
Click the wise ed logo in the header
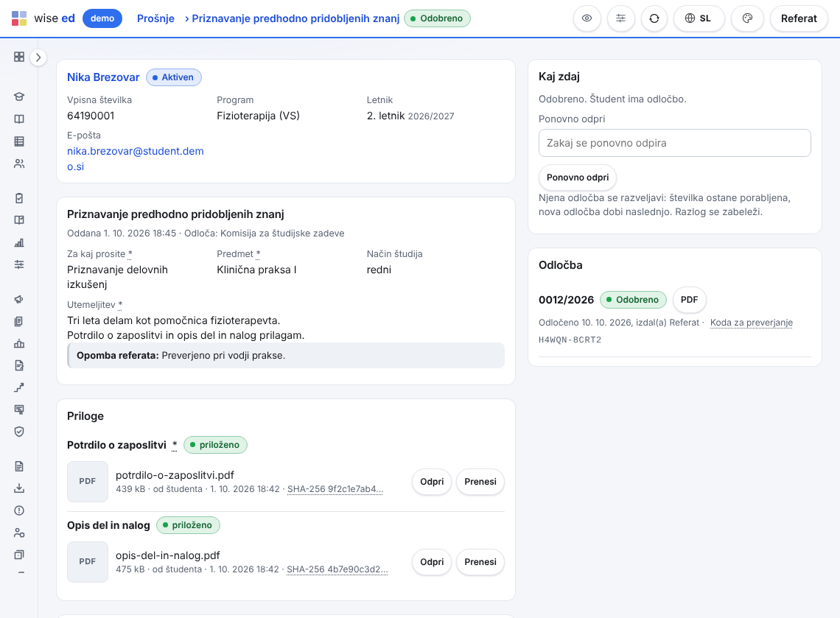tap(43, 18)
